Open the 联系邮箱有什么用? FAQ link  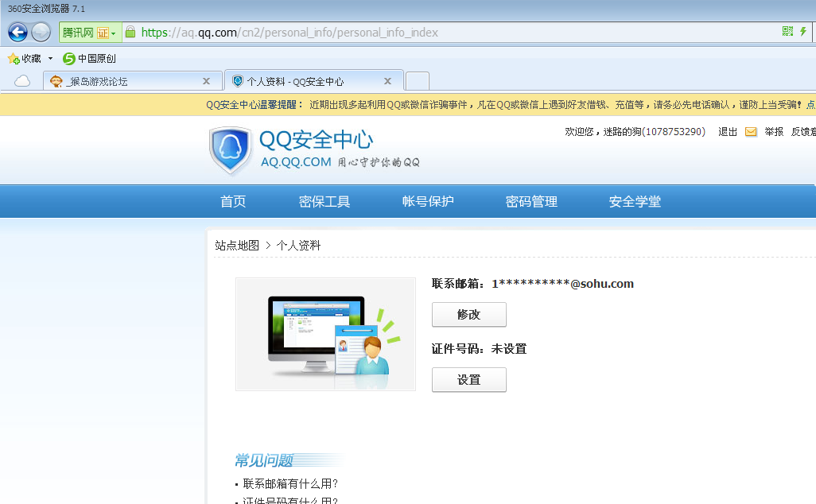[290, 483]
